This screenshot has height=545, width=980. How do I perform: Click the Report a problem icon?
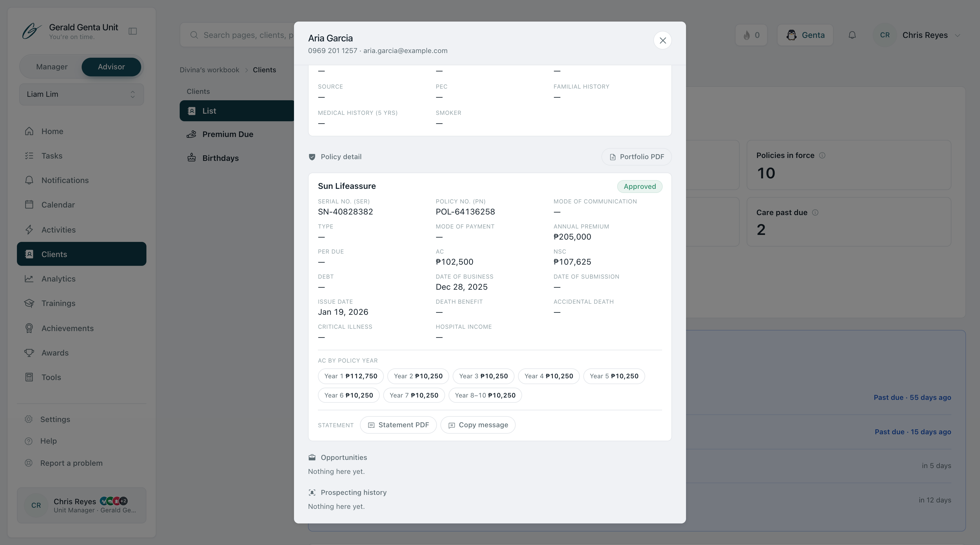(29, 463)
